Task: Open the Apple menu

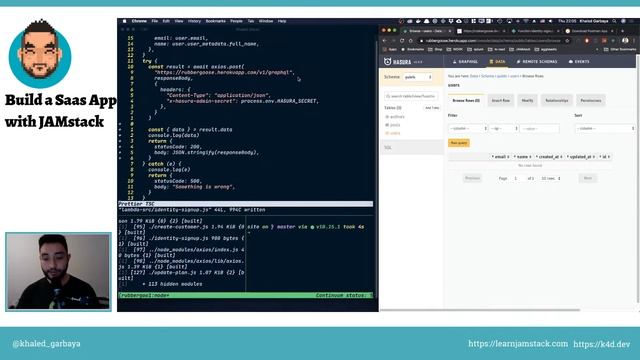Action: pos(124,21)
